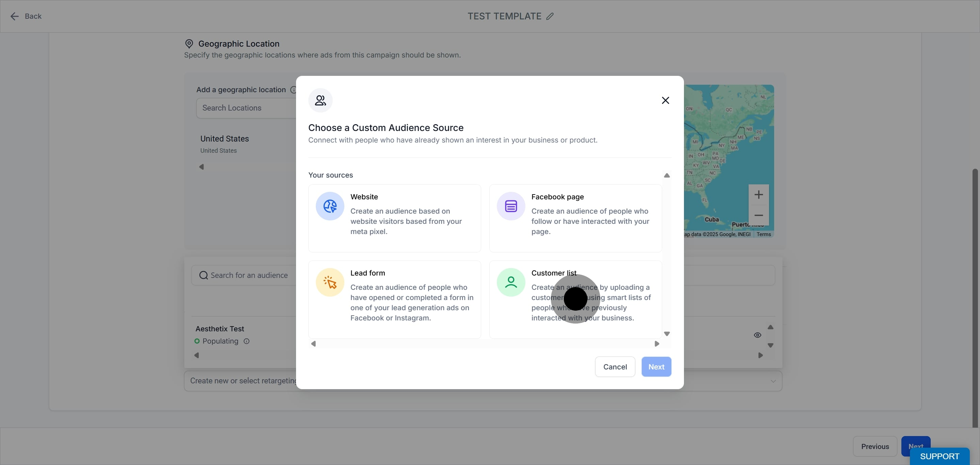Select the United States location entry
This screenshot has width=980, height=465.
[x=225, y=144]
